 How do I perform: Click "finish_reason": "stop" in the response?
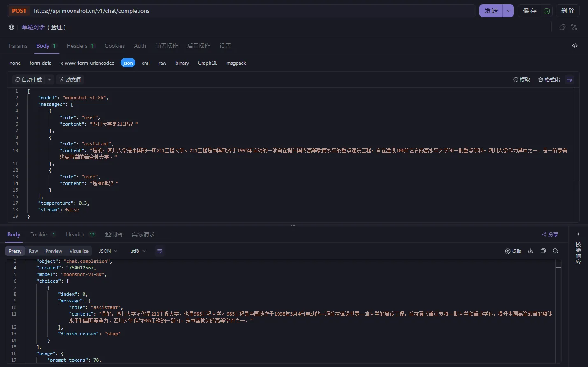click(x=89, y=334)
